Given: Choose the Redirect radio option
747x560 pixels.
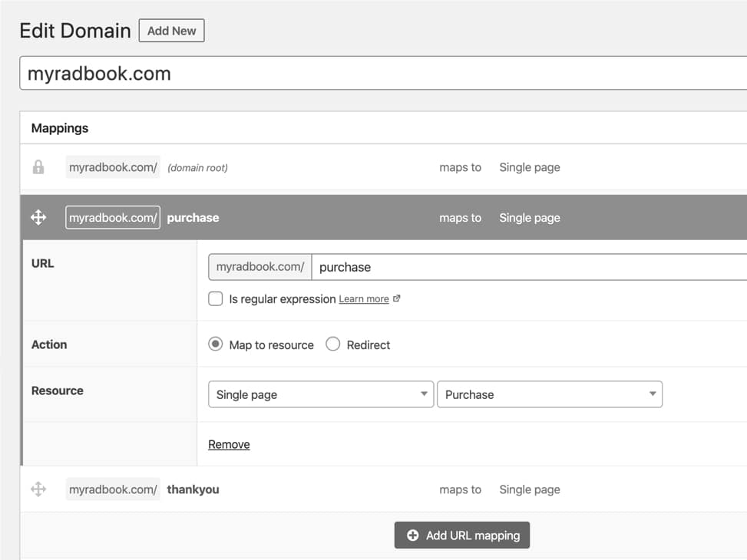Looking at the screenshot, I should pyautogui.click(x=333, y=344).
